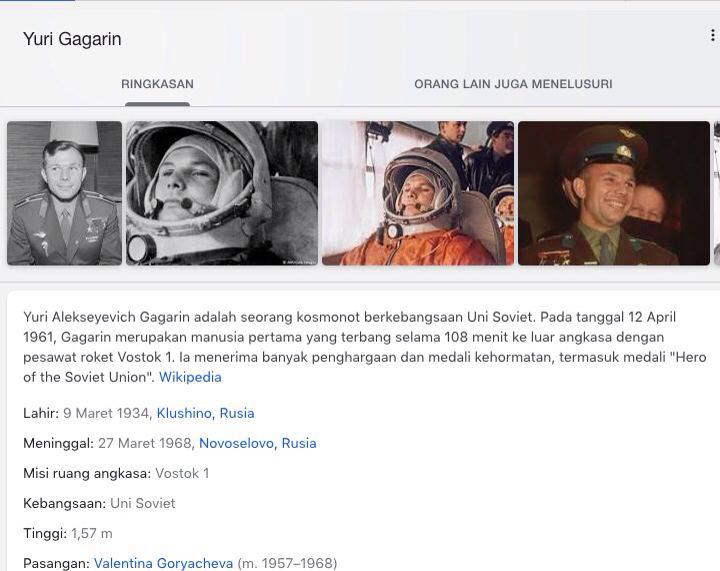The image size is (720, 571).
Task: Open the three-dot more options menu
Action: tap(712, 35)
